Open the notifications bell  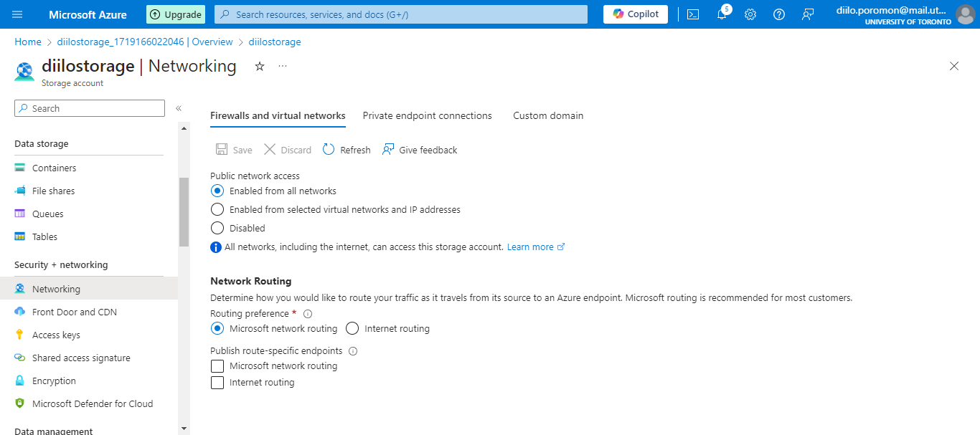[x=722, y=14]
